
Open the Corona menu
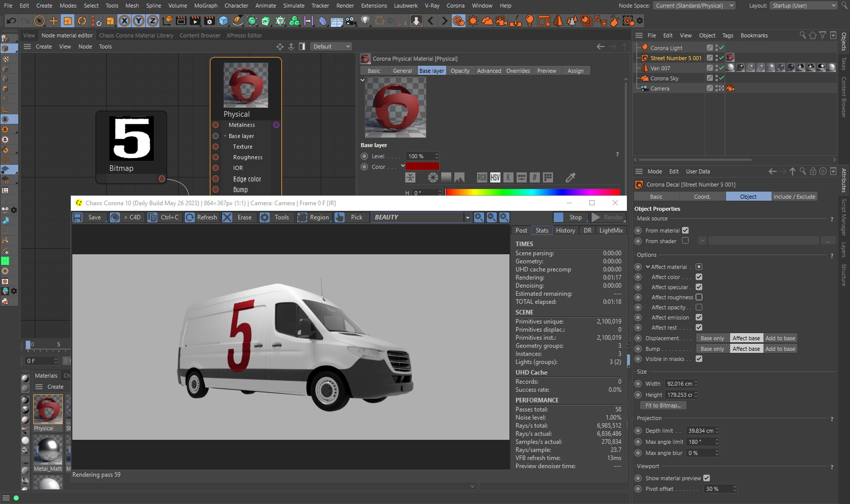tap(455, 6)
